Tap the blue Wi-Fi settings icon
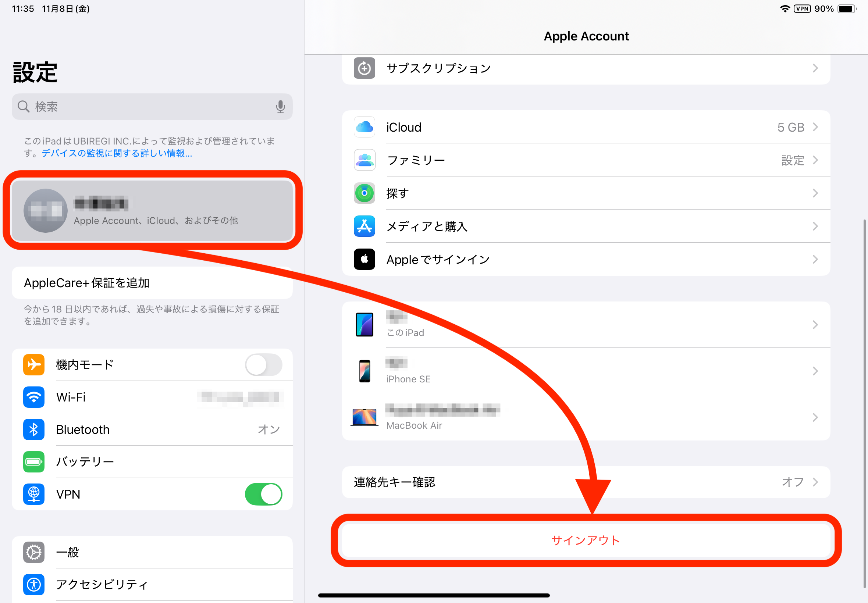The width and height of the screenshot is (868, 603). [33, 397]
